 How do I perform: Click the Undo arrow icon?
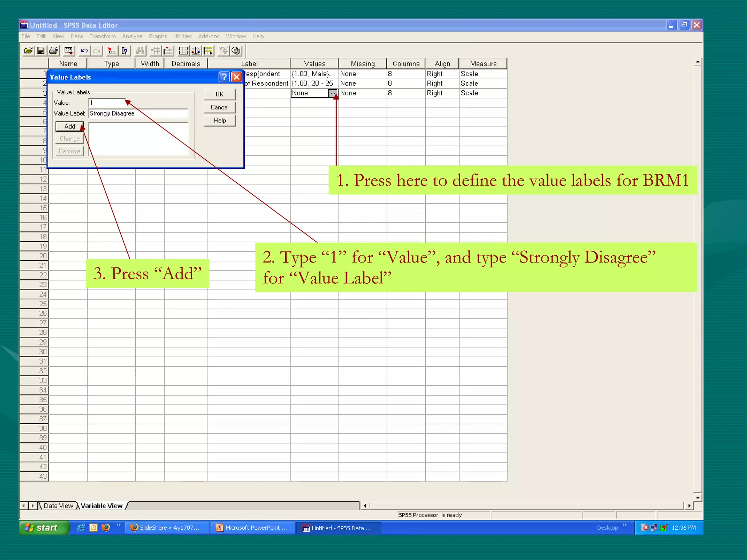tap(84, 51)
